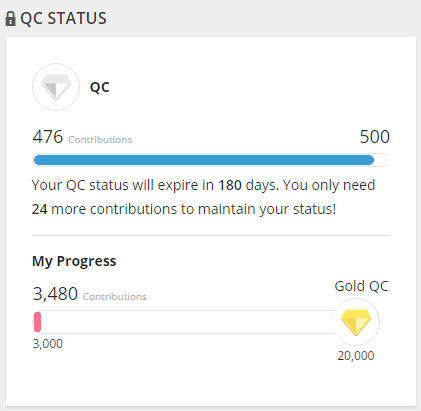Click the bold QC level label
Viewport: 421px width, 411px height.
100,87
